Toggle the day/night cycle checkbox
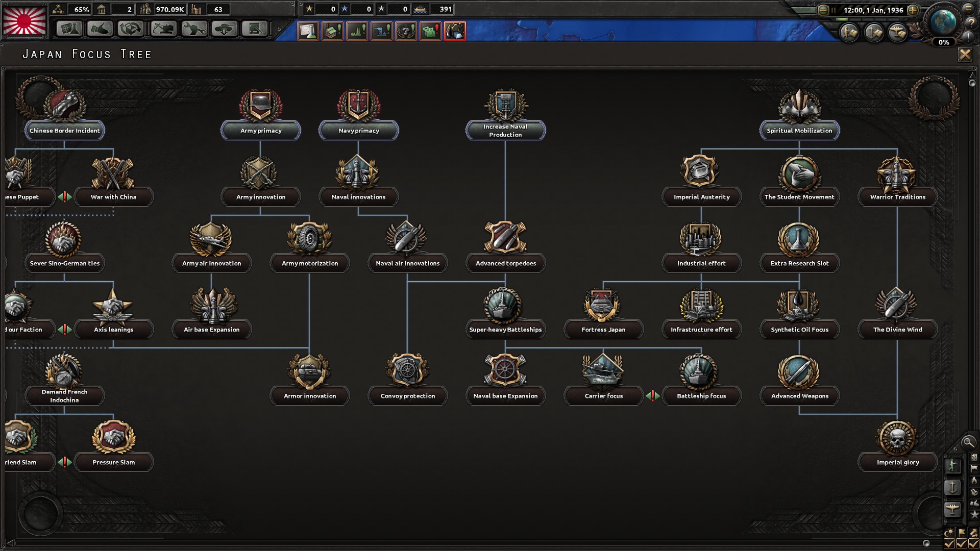This screenshot has height=551, width=980. click(949, 544)
